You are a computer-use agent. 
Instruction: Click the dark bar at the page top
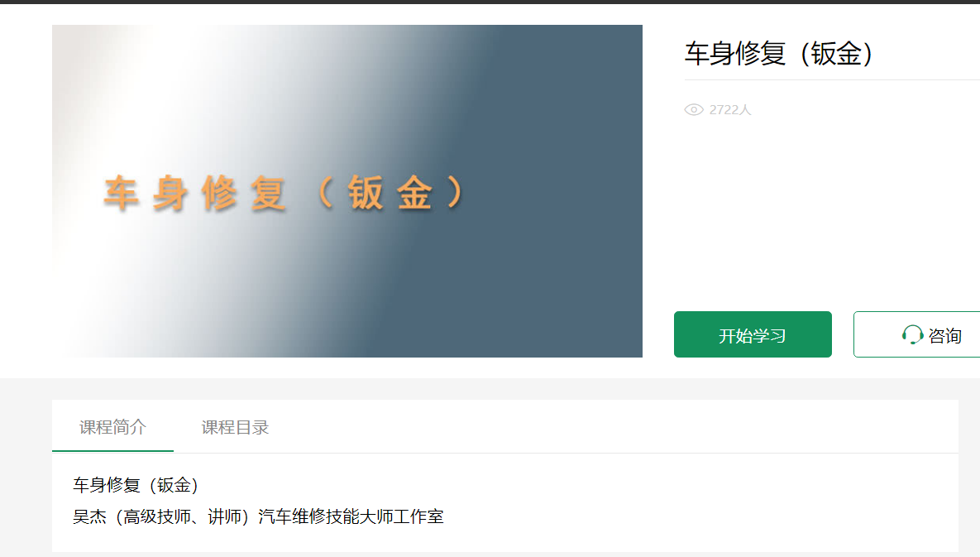490,2
